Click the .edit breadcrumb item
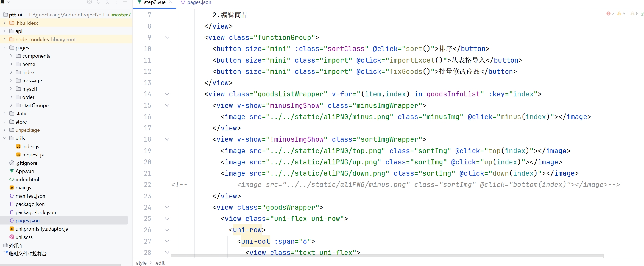Image resolution: width=644 pixels, height=266 pixels. click(x=160, y=263)
